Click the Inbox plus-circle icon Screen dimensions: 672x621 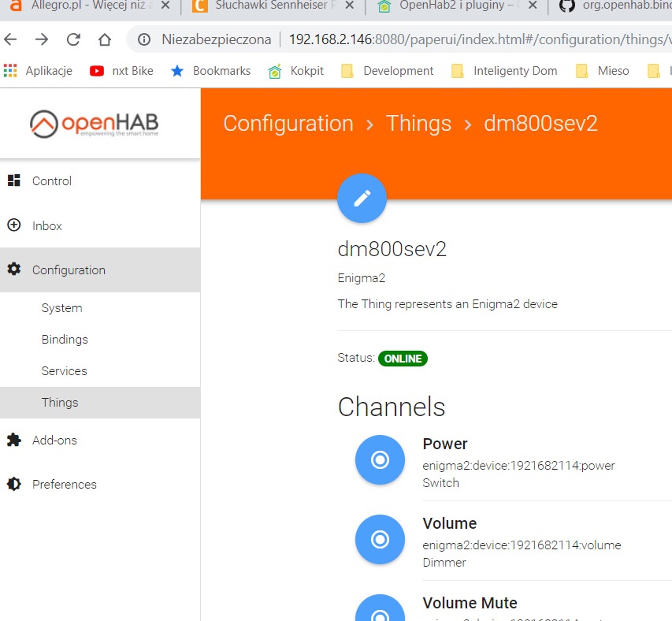[x=13, y=225]
